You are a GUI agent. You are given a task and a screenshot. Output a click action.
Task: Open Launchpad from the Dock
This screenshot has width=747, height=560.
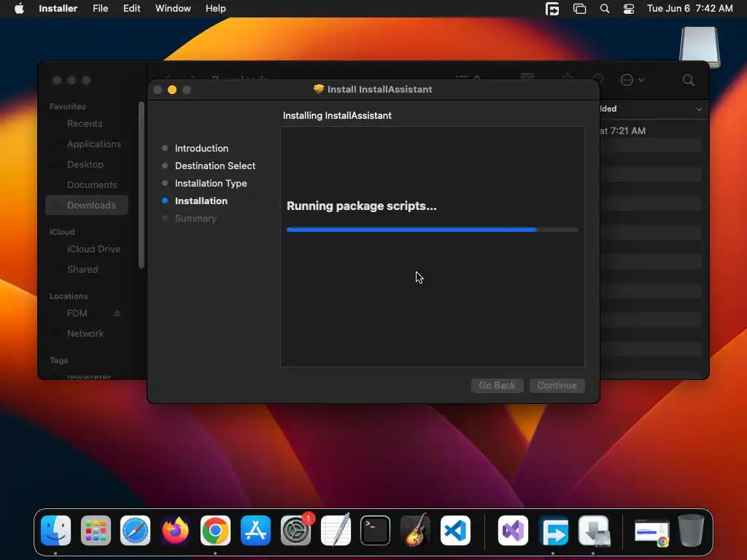point(96,531)
